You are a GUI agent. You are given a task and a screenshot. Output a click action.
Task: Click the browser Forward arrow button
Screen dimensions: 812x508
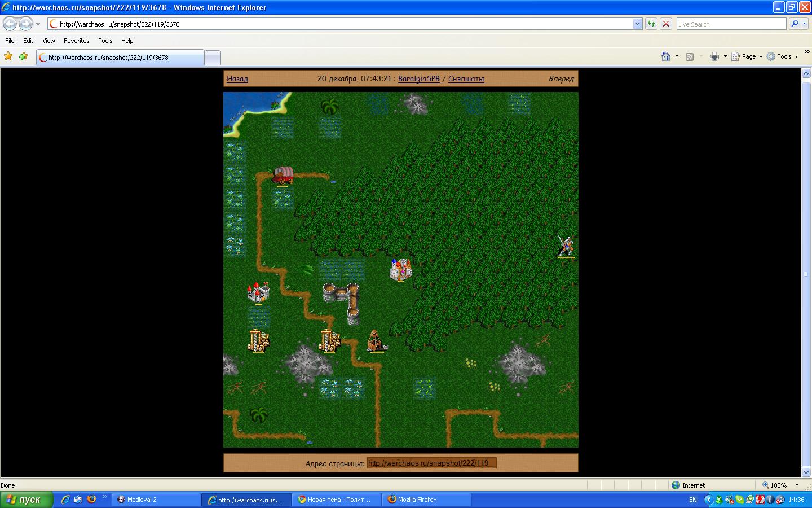(25, 24)
